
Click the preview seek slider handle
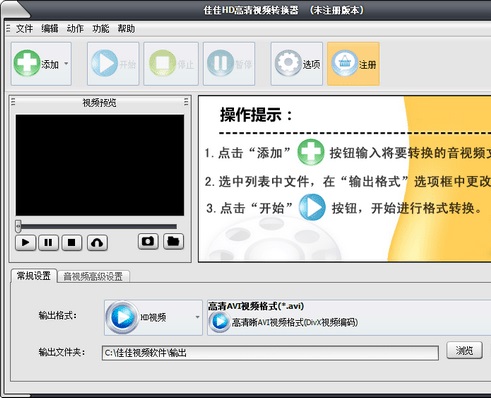pos(18,226)
